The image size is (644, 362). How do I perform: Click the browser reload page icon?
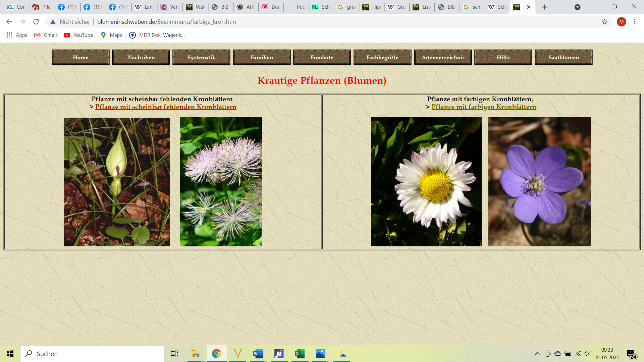tap(36, 22)
